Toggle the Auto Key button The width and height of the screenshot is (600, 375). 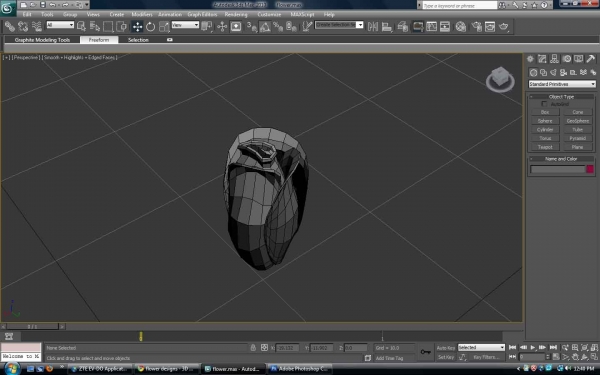coord(446,348)
